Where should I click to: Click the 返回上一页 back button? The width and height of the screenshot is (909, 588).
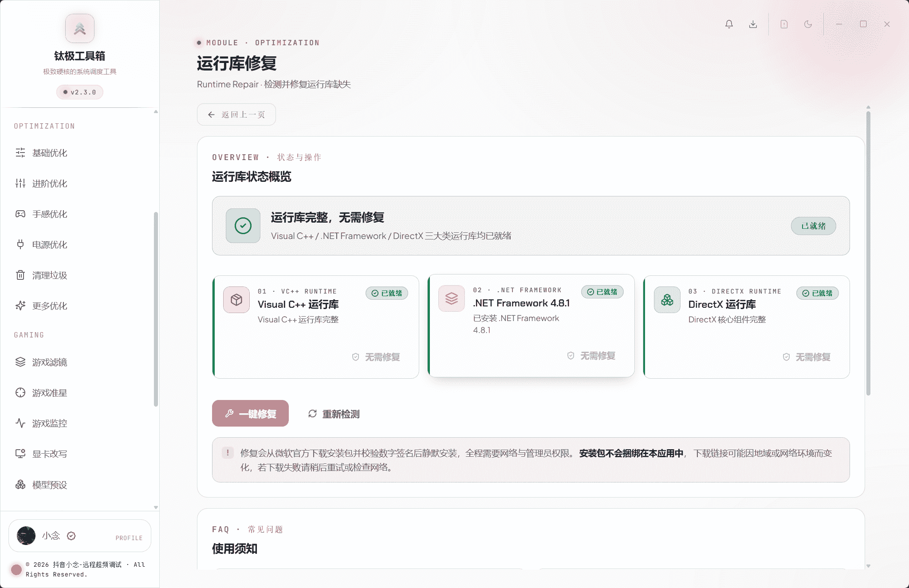point(236,114)
